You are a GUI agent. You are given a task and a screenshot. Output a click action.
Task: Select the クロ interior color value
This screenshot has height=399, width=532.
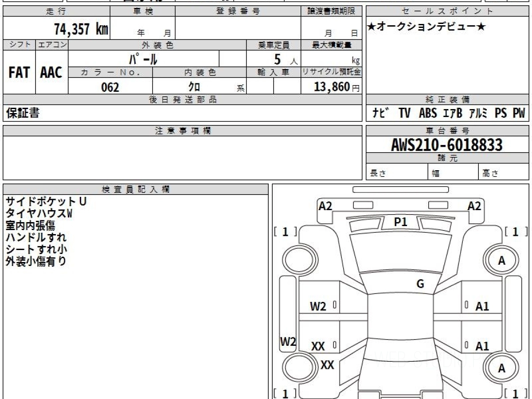click(x=194, y=87)
